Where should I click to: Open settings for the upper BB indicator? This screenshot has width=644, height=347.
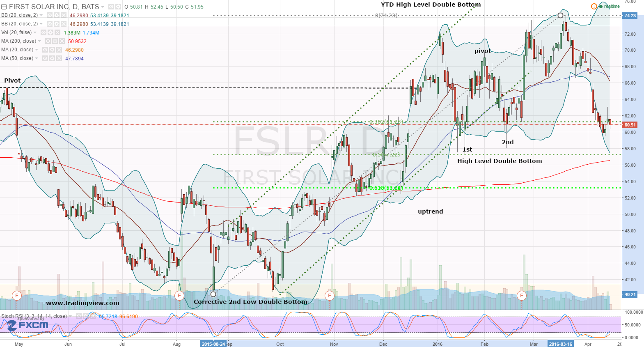(56, 16)
